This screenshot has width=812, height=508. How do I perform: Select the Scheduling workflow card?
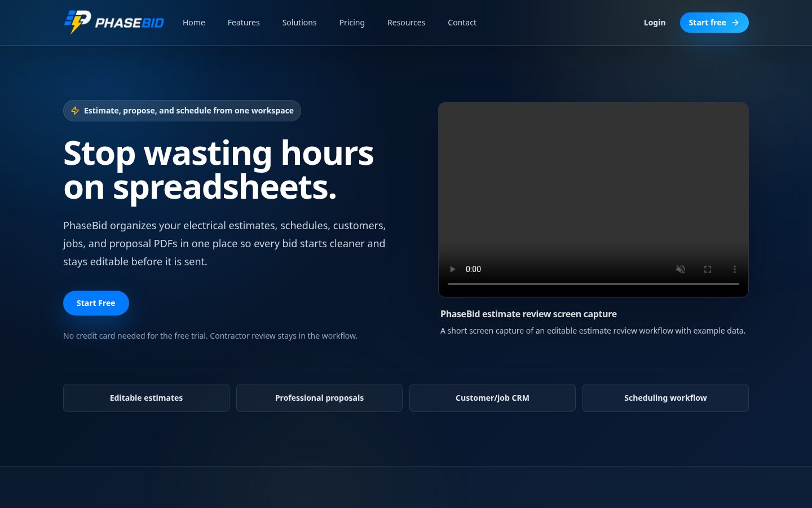665,398
